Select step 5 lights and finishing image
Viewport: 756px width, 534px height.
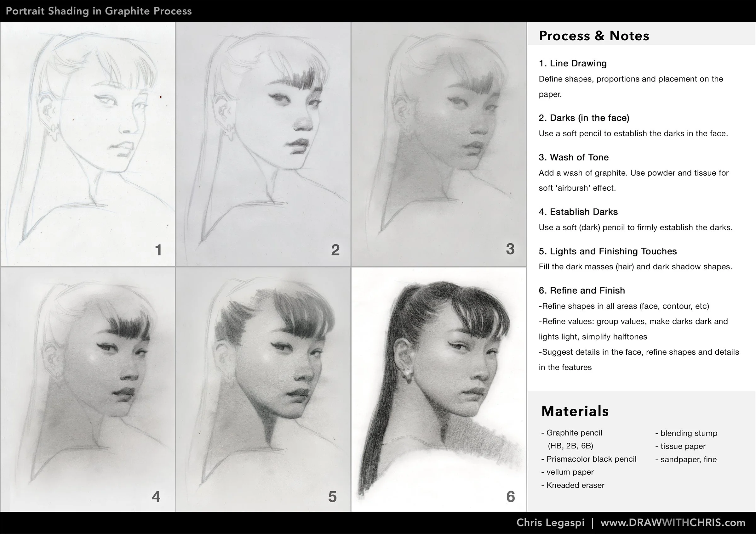coord(263,388)
